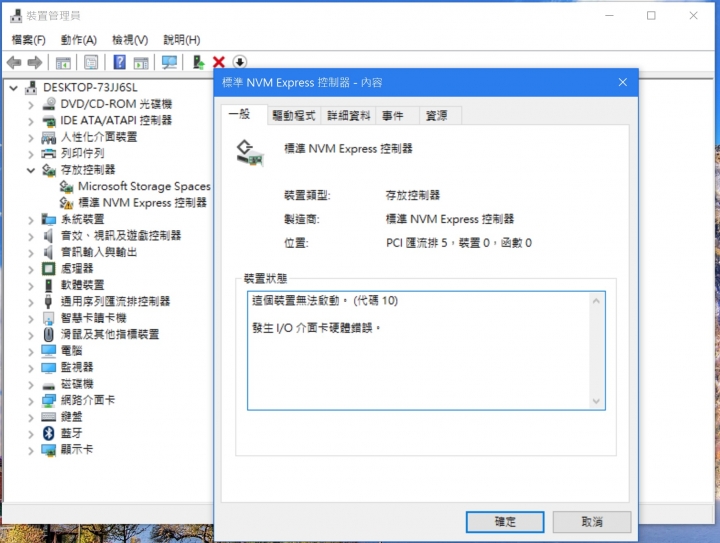Click the 取消 button
The image size is (720, 543).
point(592,522)
